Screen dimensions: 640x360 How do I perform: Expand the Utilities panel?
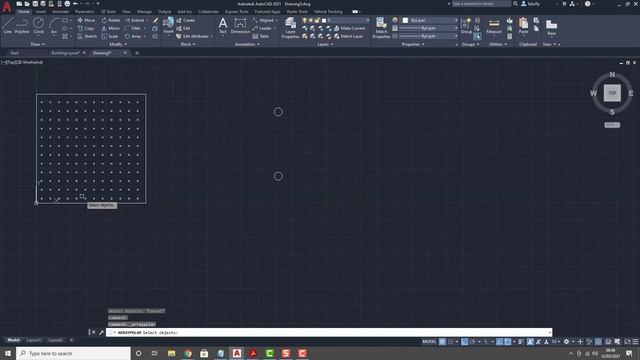(498, 44)
